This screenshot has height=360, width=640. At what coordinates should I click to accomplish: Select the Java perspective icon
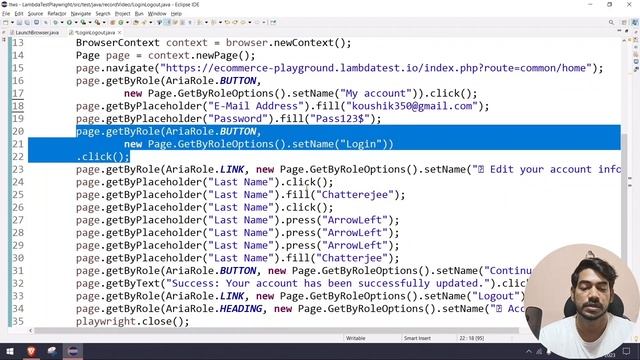[x=635, y=22]
